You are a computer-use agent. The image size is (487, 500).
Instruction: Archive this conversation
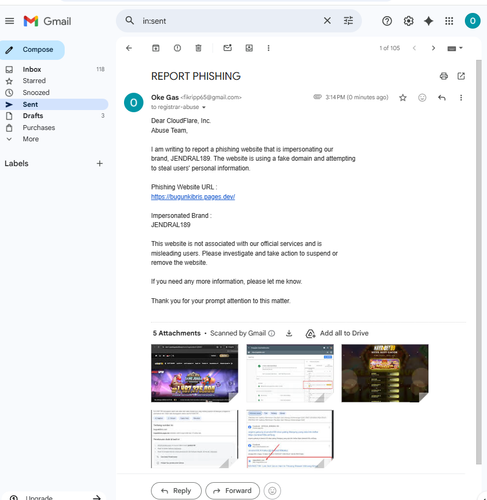156,48
